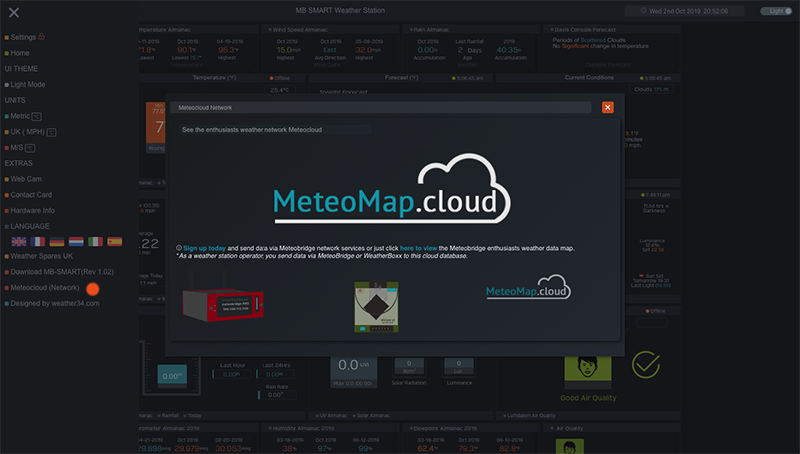Select the French flag language
Screen dimensions: 800x454
point(38,241)
